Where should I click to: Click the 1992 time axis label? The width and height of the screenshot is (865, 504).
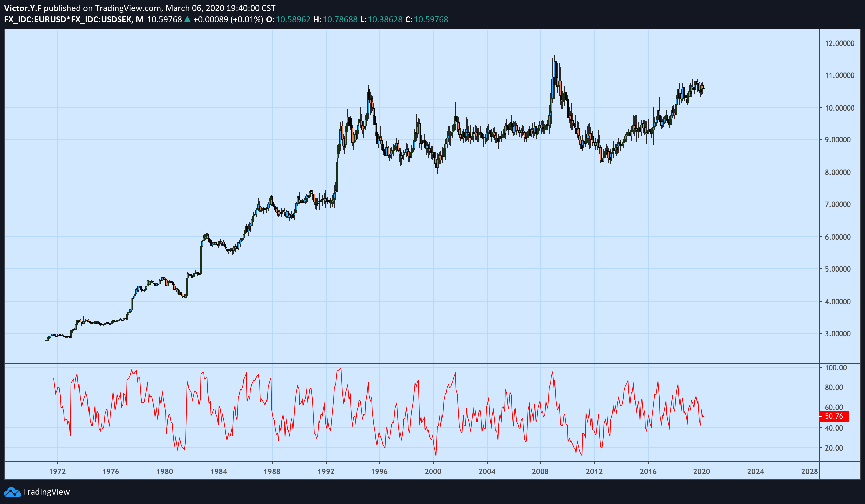[326, 471]
